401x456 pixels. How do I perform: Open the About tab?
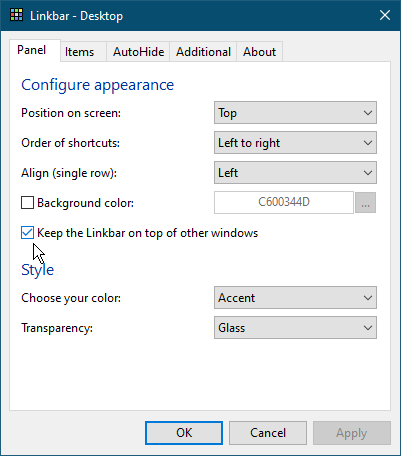coord(259,52)
